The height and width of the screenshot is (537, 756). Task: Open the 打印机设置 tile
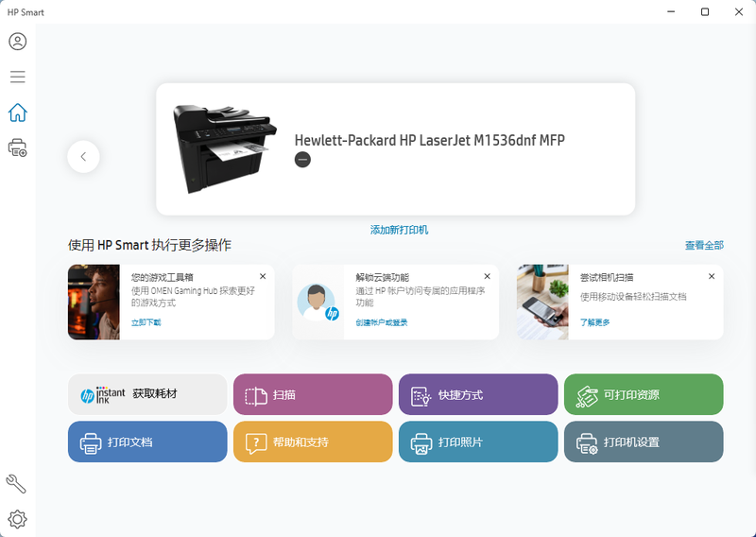(x=644, y=442)
